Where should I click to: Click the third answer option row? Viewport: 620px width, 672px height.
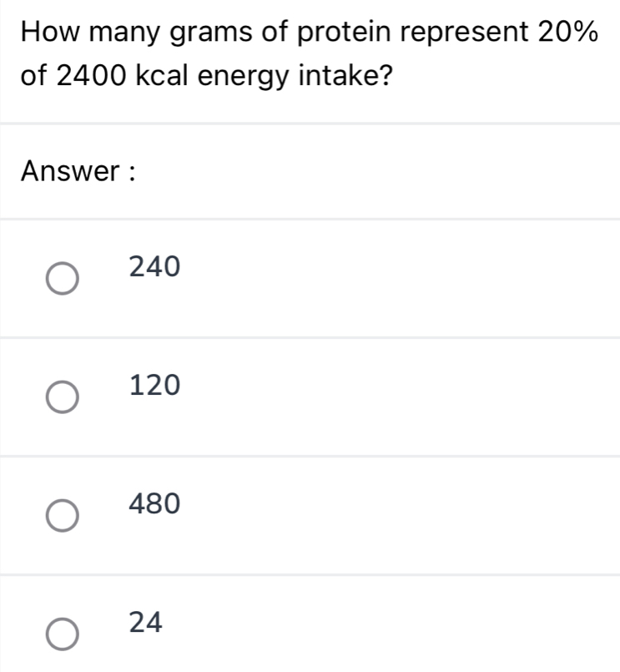[x=309, y=512]
